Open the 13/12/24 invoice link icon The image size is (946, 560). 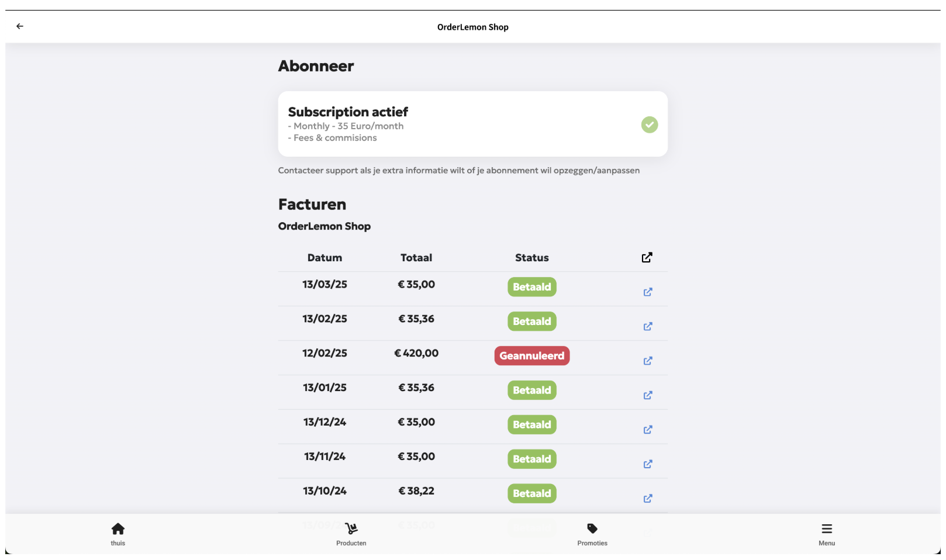click(x=647, y=430)
